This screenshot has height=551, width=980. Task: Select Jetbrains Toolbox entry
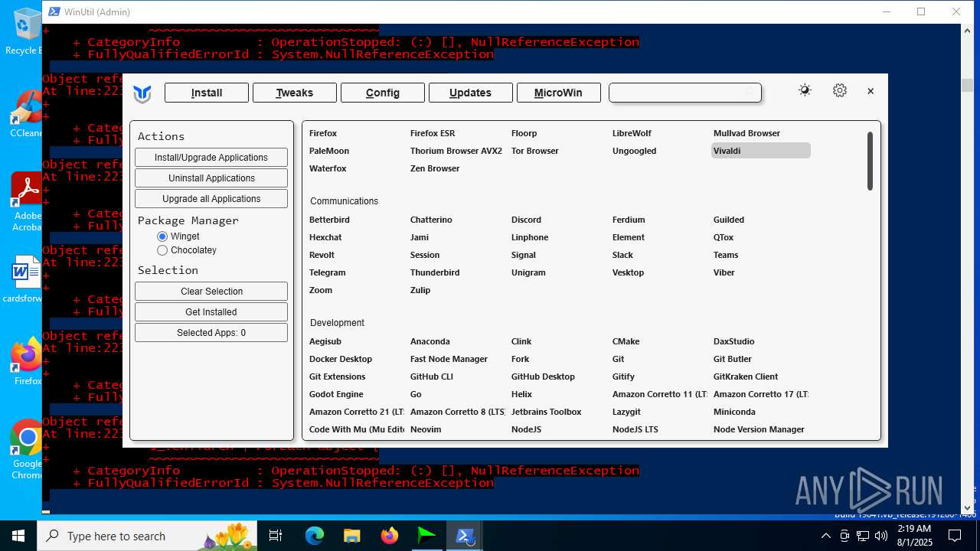(x=547, y=412)
